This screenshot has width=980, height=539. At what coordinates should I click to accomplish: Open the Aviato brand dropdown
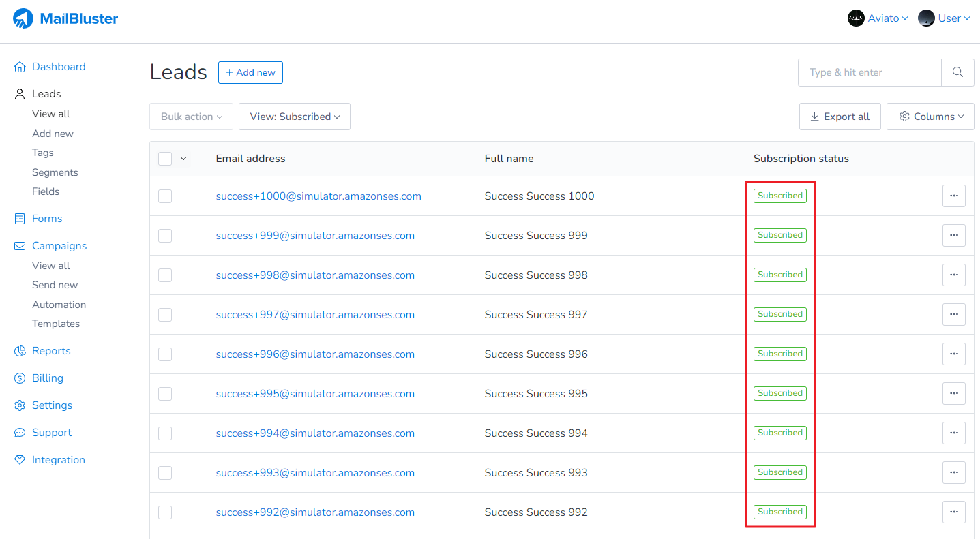point(878,18)
